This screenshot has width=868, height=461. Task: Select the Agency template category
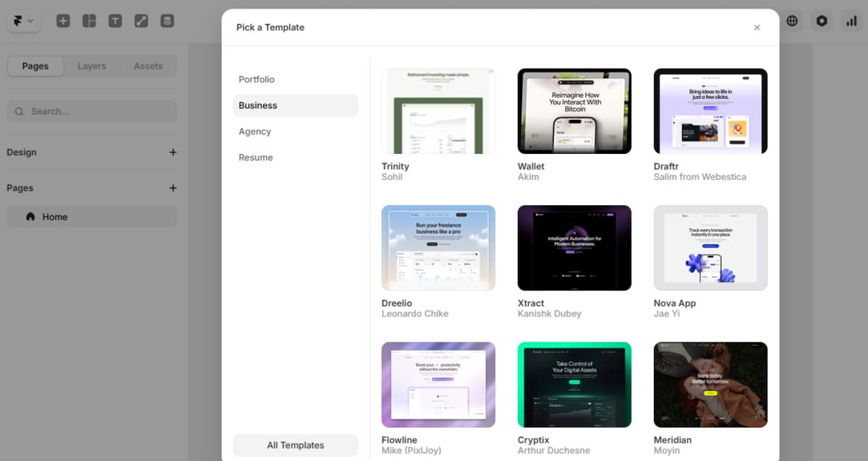point(255,132)
